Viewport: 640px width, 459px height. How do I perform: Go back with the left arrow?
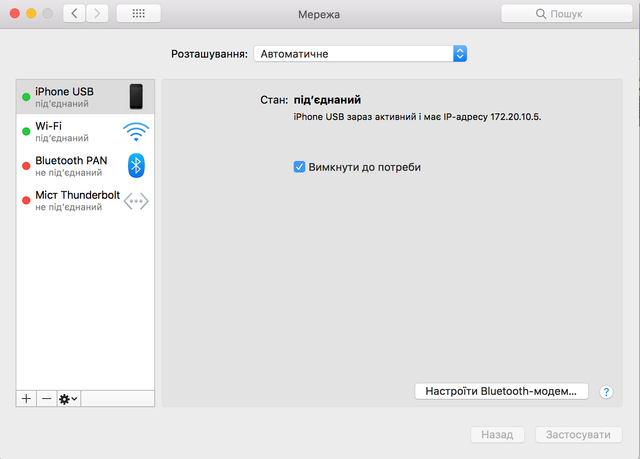pos(75,14)
